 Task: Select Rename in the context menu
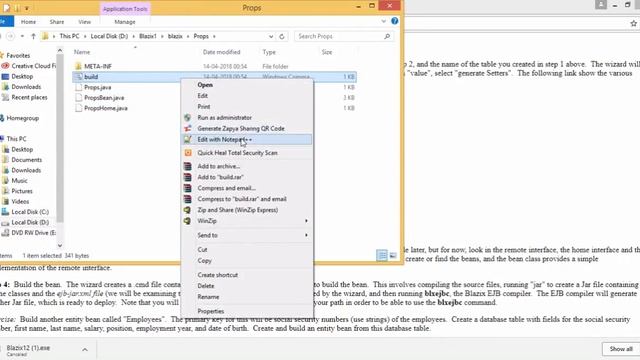pyautogui.click(x=208, y=297)
